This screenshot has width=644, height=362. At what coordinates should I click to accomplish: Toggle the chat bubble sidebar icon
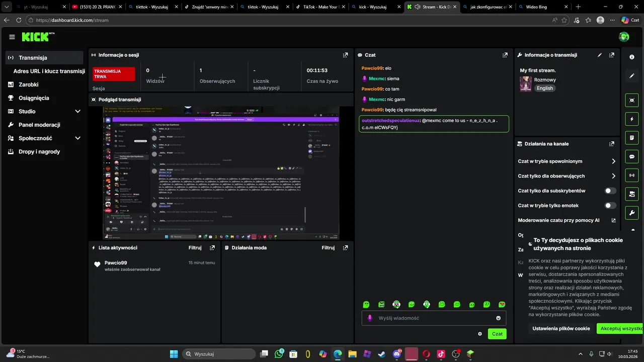(632, 156)
